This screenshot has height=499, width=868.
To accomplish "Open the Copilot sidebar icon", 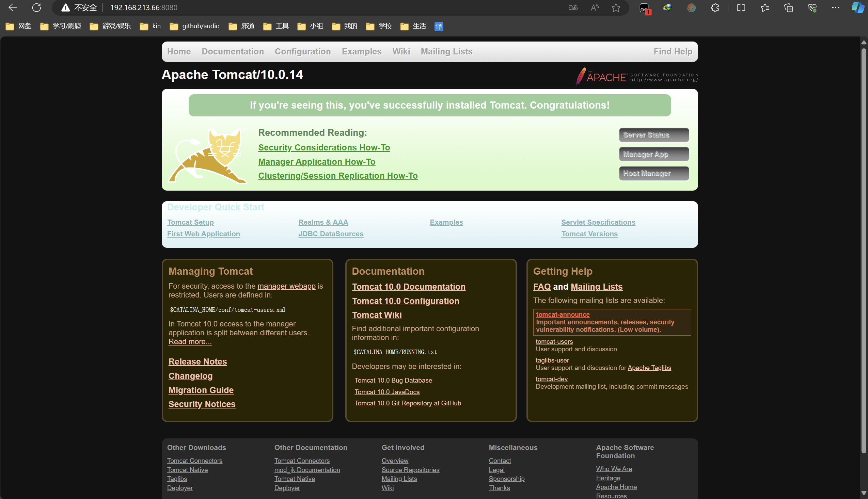I will pos(857,7).
